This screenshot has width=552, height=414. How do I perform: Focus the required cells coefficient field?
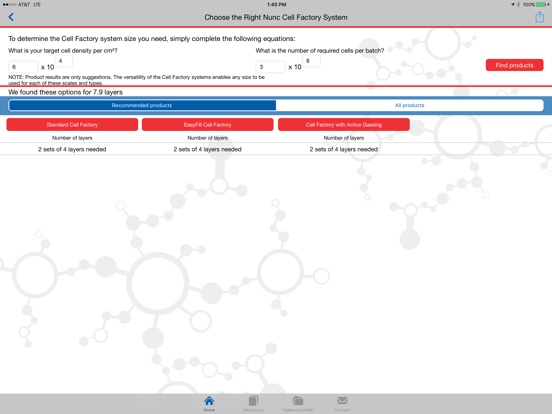coord(270,67)
